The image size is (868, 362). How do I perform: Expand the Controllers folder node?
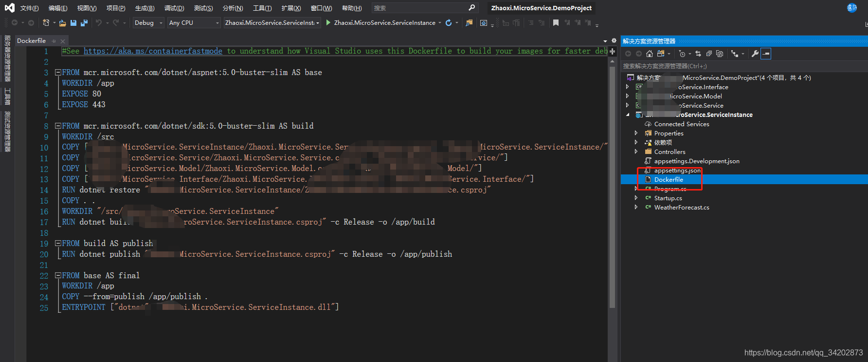pos(636,152)
